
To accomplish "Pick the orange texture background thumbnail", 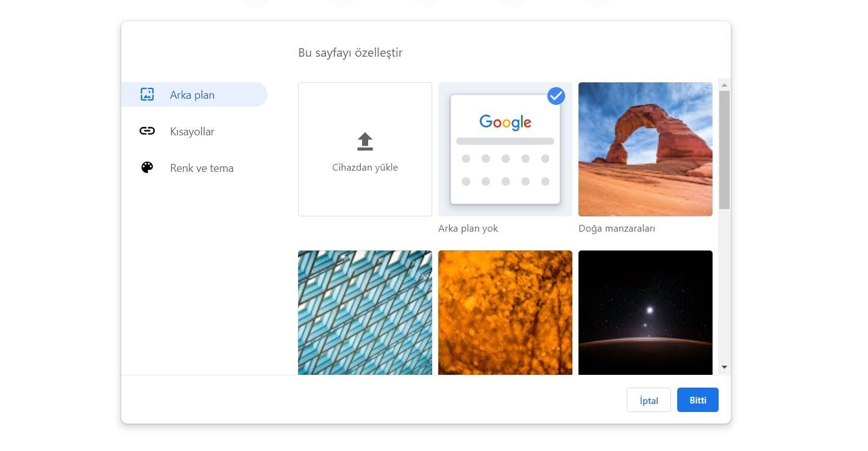I will click(x=505, y=312).
